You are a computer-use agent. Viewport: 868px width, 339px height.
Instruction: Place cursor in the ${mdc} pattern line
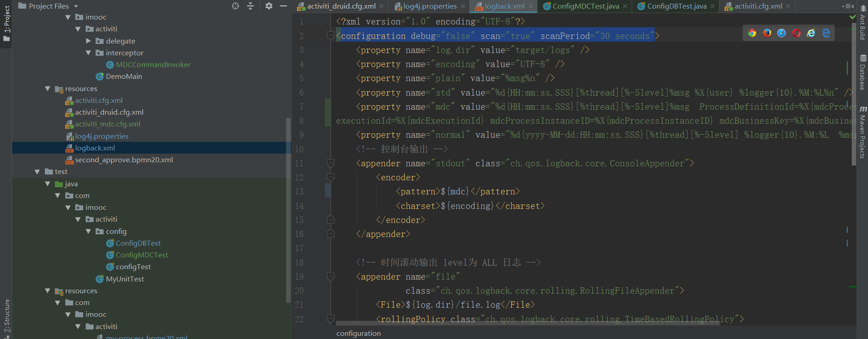(x=458, y=192)
